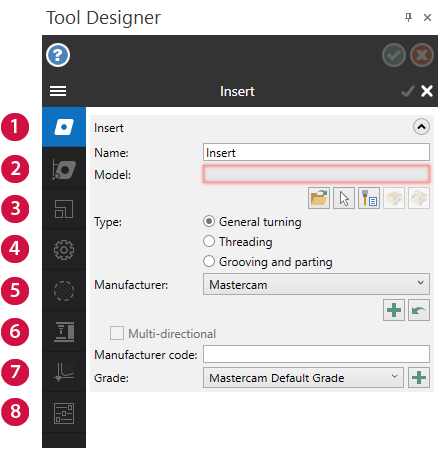Screen dimensions: 438x449
Task: Toggle the Multi-directional checkbox
Action: point(117,333)
